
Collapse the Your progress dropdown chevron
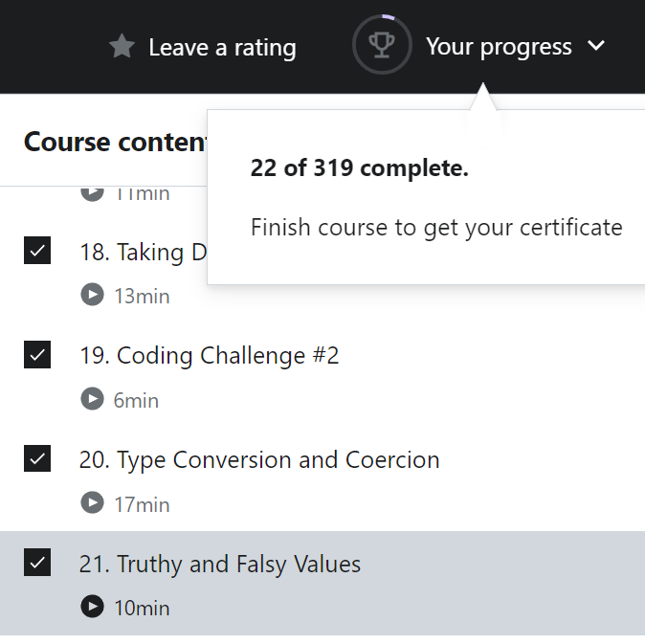coord(596,46)
